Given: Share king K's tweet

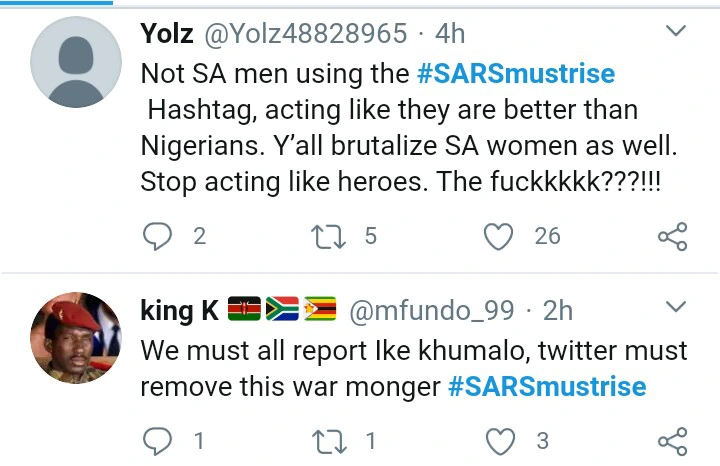Looking at the screenshot, I should coord(672,440).
